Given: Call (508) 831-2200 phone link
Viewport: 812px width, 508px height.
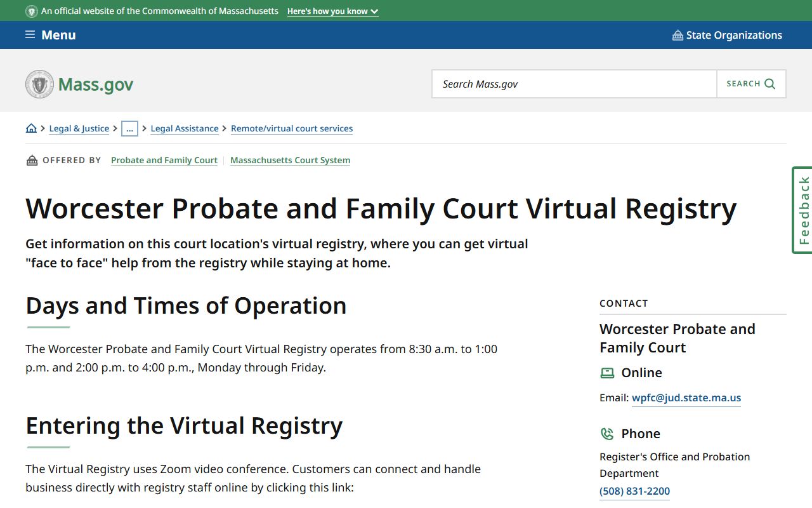Looking at the screenshot, I should [x=634, y=491].
